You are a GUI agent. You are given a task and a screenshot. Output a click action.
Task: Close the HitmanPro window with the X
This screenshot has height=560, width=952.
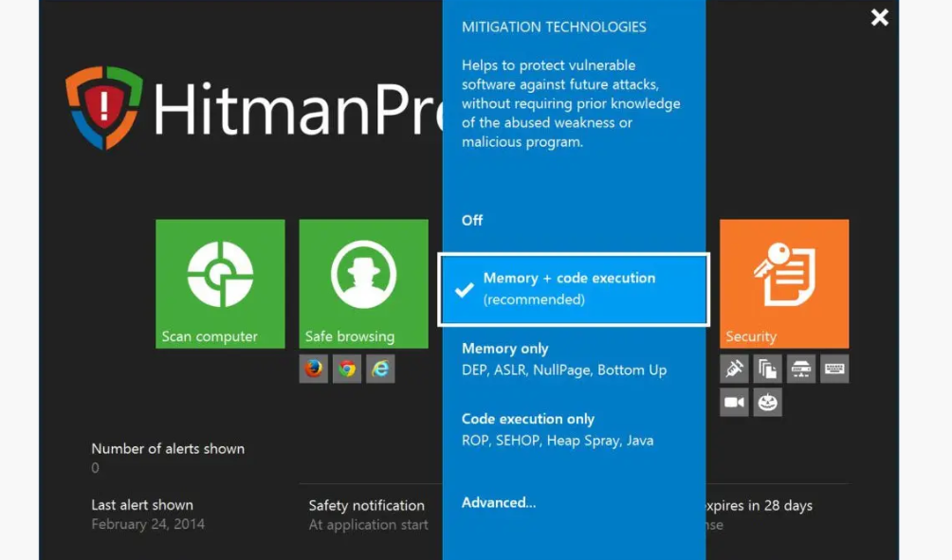click(x=880, y=17)
